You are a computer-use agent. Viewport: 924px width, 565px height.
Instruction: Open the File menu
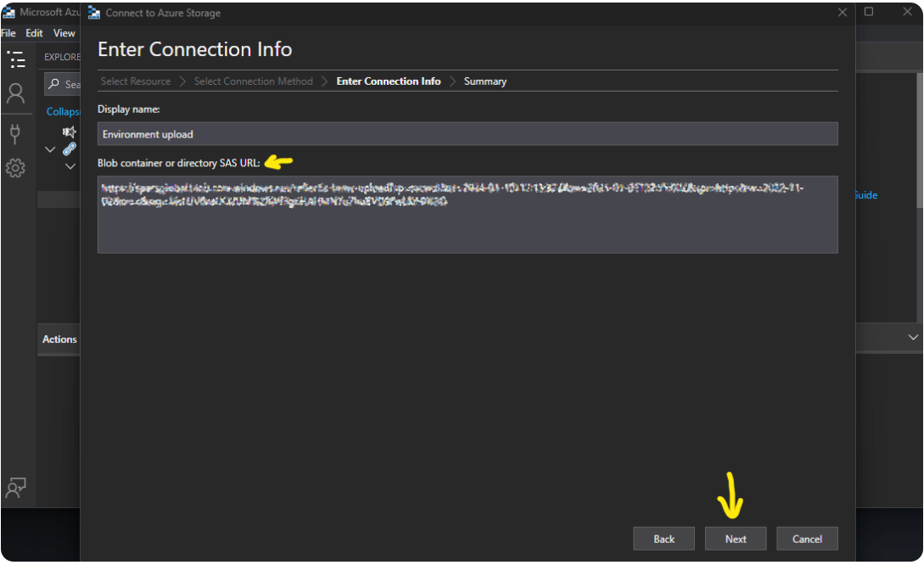8,33
